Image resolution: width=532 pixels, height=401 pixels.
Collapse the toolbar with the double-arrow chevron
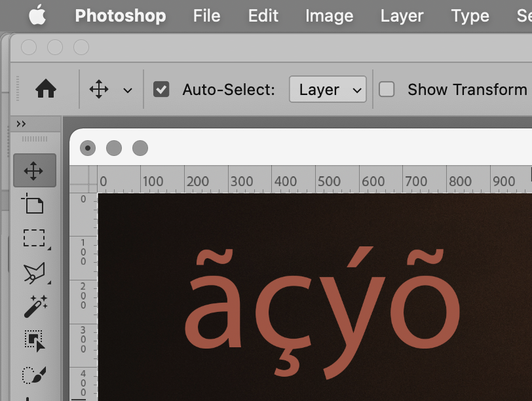click(x=22, y=123)
